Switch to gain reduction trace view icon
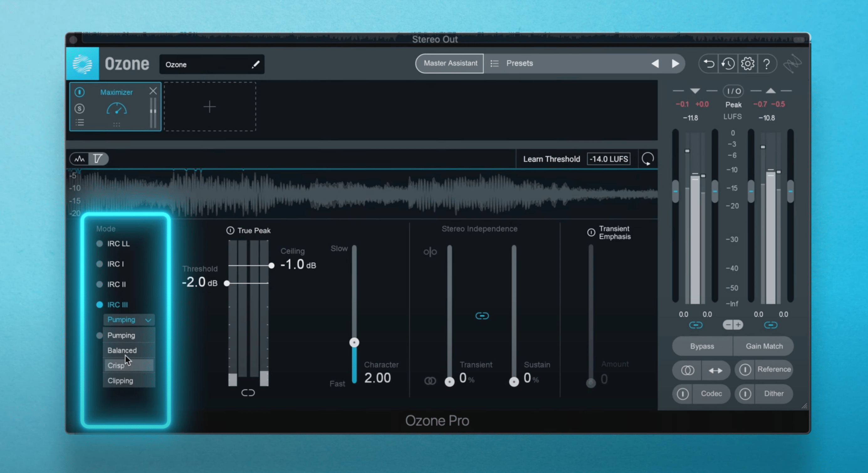 [x=98, y=159]
